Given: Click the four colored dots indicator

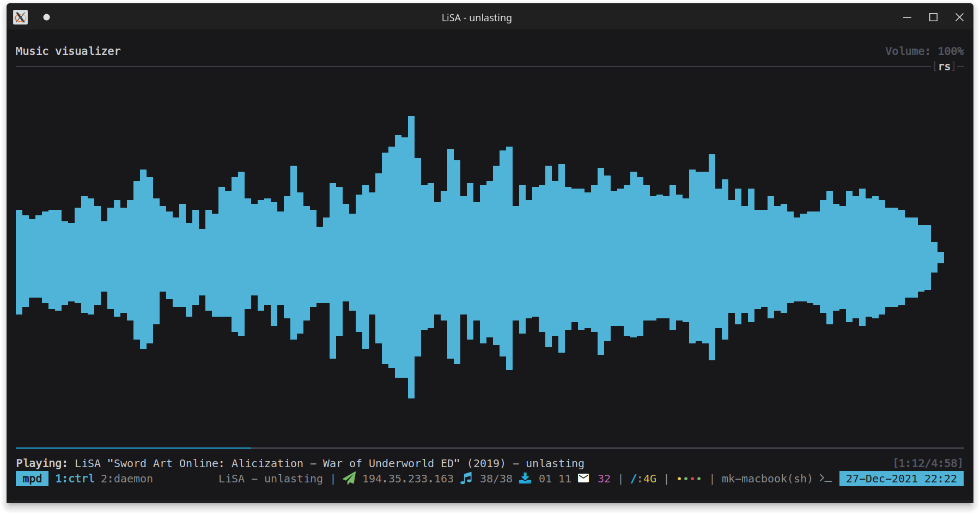Looking at the screenshot, I should [x=689, y=479].
